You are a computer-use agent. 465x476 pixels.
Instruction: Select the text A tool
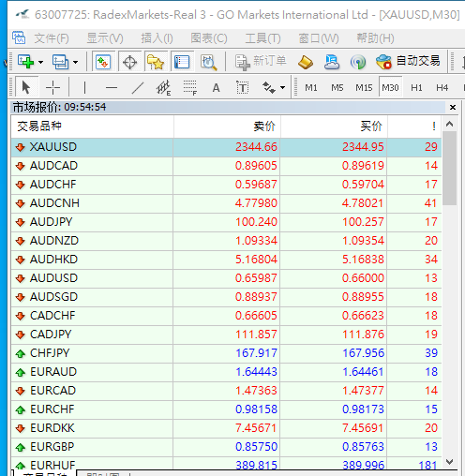tap(216, 88)
